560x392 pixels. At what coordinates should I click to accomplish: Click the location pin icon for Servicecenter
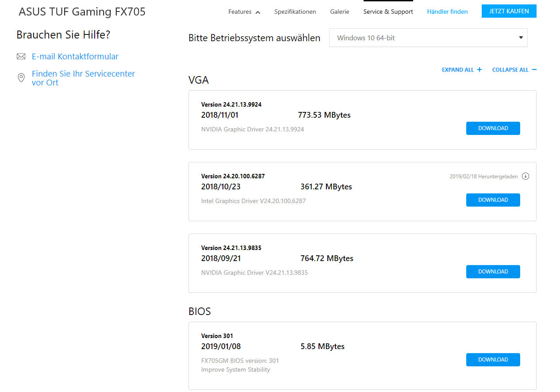(21, 78)
